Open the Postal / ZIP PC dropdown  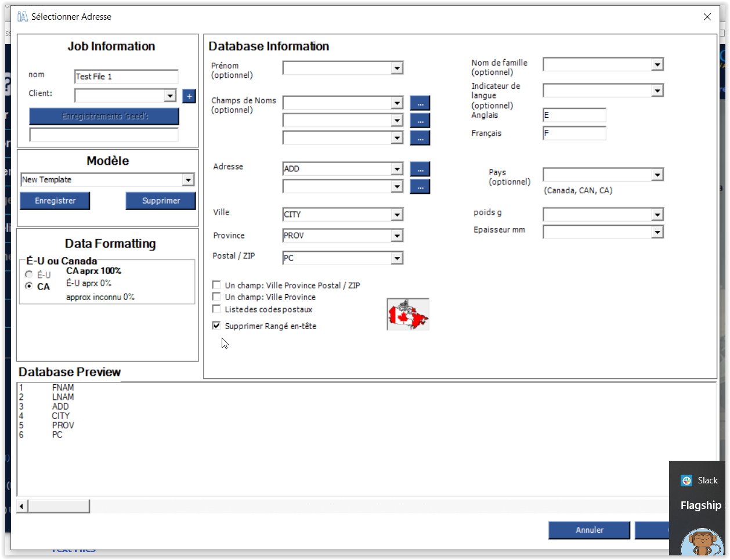[x=397, y=258]
